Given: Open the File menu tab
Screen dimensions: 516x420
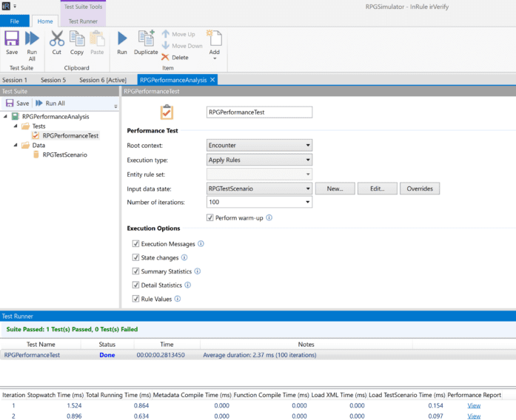Looking at the screenshot, I should pos(14,21).
